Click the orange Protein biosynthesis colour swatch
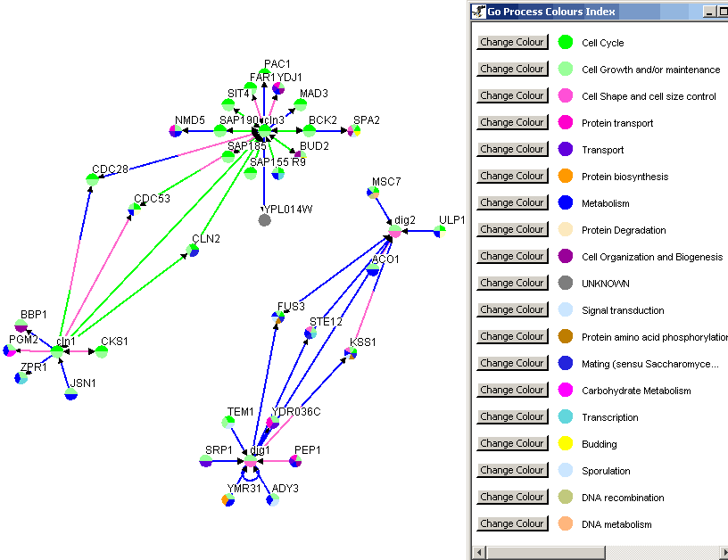Screen dimensions: 728x560 565,177
